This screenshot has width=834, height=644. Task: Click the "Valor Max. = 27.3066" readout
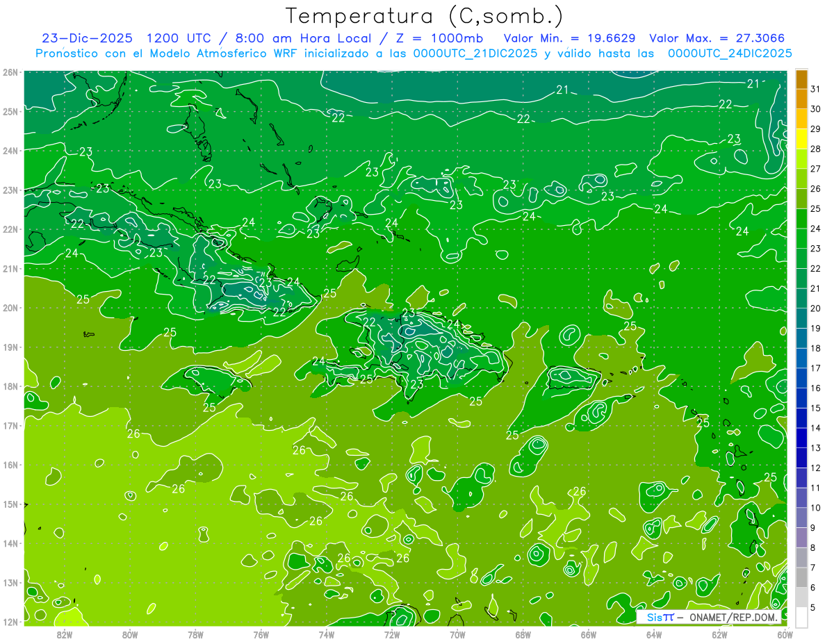(717, 38)
